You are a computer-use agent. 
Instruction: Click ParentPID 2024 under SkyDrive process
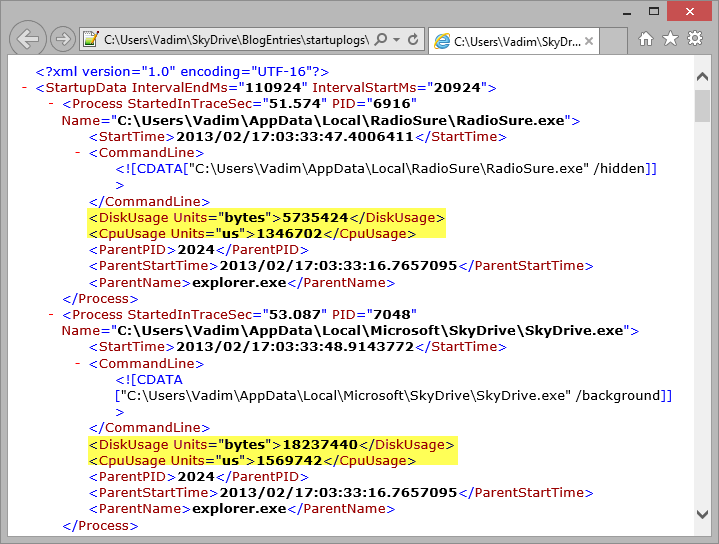click(196, 477)
